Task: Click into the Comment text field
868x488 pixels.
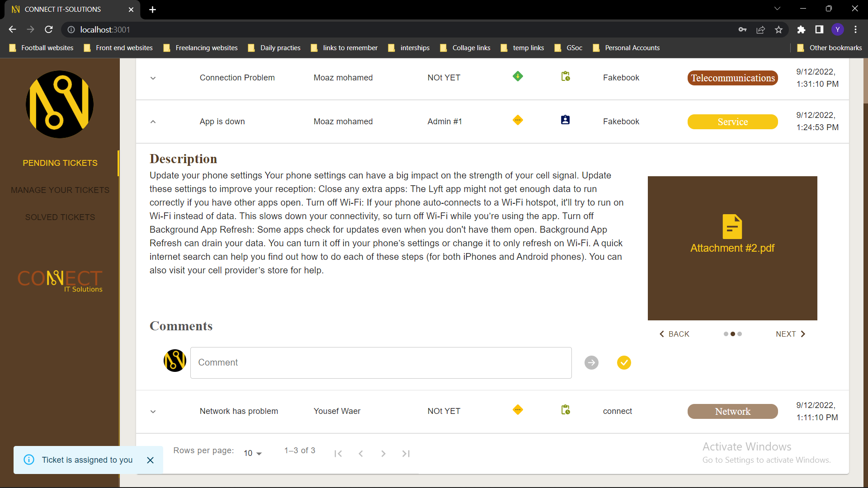Action: pyautogui.click(x=381, y=362)
